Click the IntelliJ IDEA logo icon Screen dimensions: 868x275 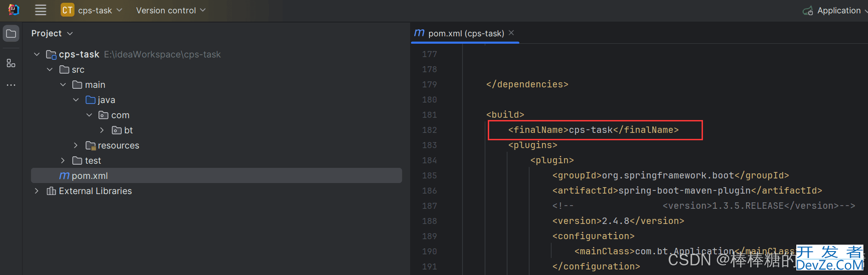tap(14, 10)
